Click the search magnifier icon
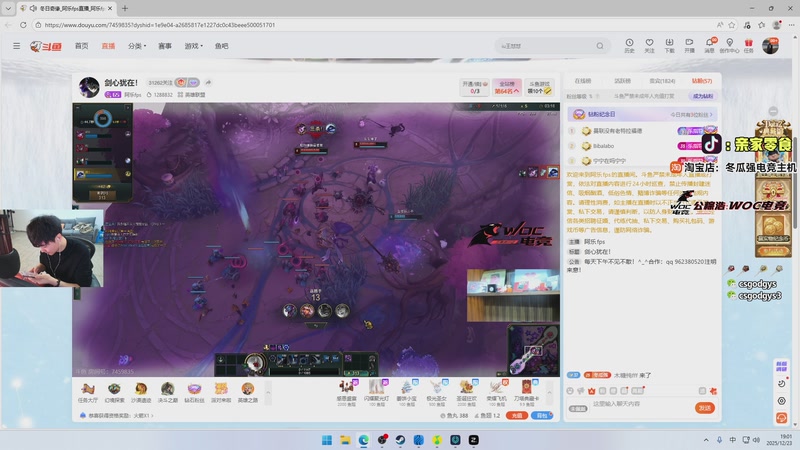This screenshot has height=450, width=800. pos(600,46)
